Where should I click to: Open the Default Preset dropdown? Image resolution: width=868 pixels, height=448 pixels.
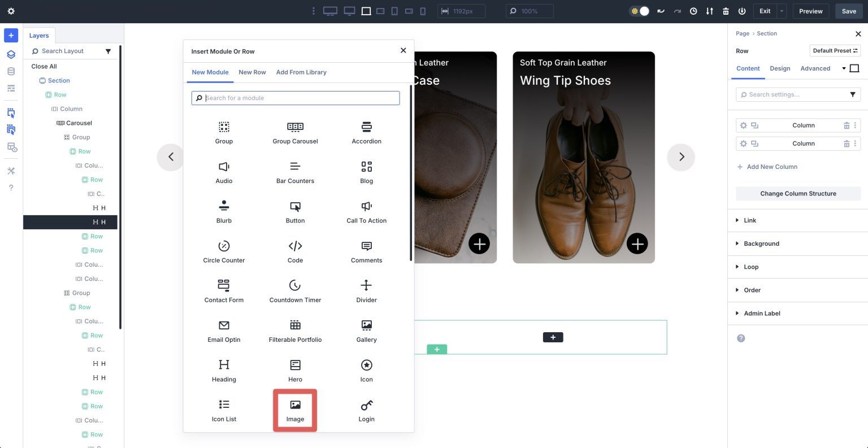[835, 50]
